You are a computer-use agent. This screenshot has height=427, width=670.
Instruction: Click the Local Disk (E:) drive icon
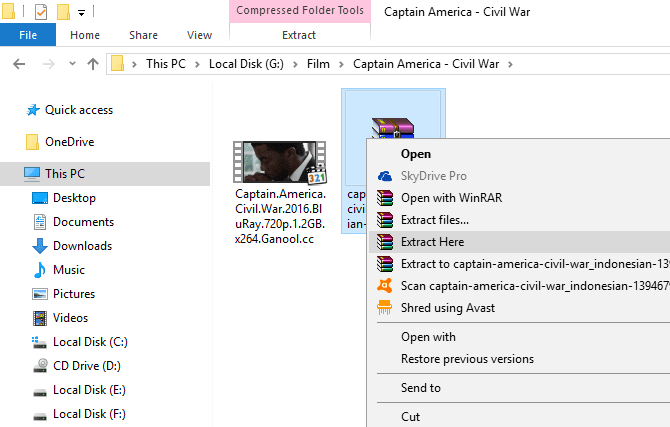pyautogui.click(x=40, y=392)
